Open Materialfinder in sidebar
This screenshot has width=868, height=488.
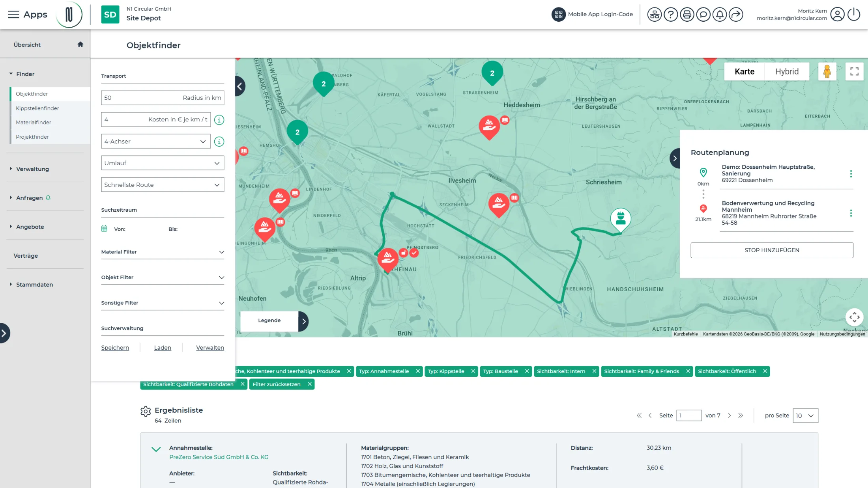click(34, 123)
